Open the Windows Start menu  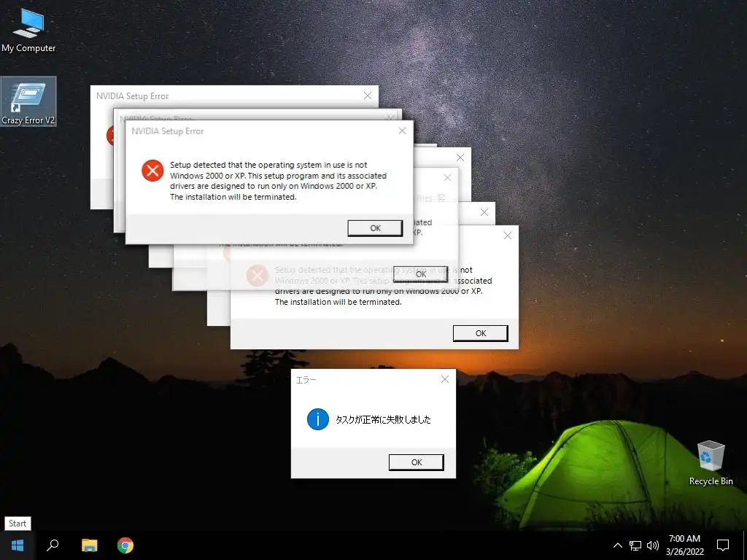pyautogui.click(x=18, y=545)
